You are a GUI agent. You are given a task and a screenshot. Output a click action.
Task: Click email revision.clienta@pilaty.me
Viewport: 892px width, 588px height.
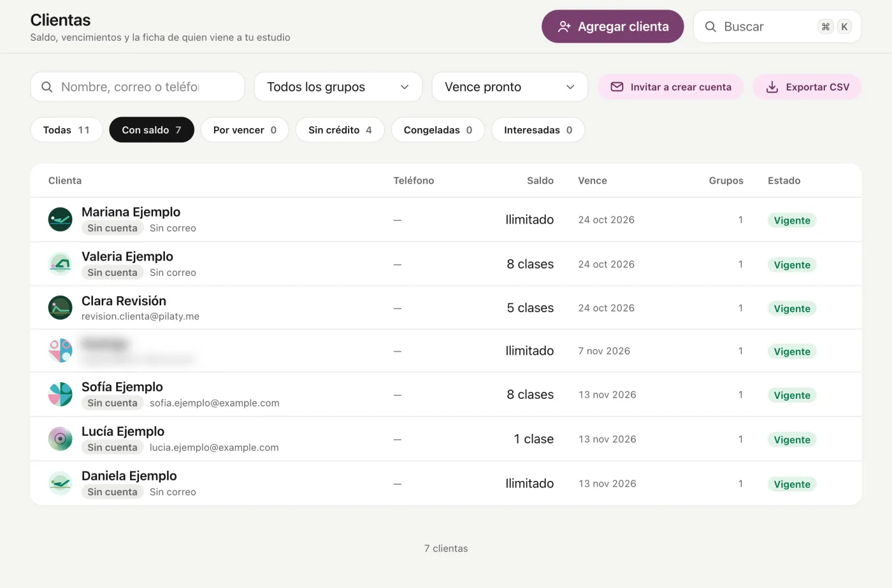pyautogui.click(x=140, y=317)
